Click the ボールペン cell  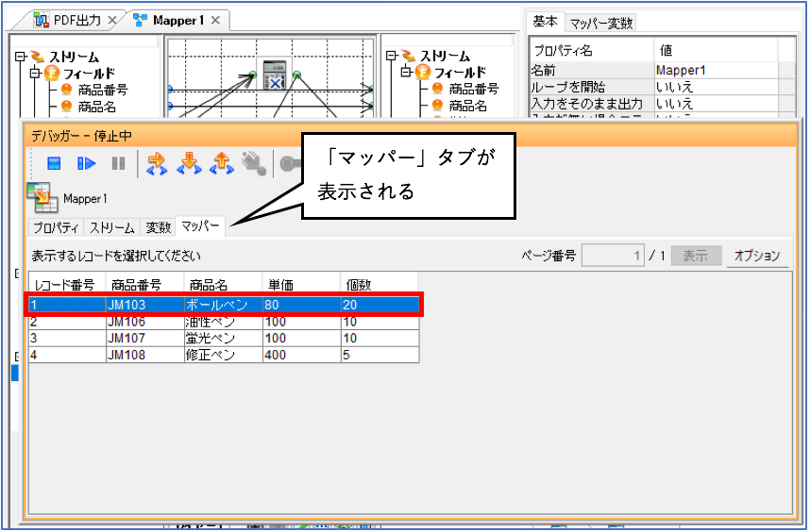click(223, 305)
